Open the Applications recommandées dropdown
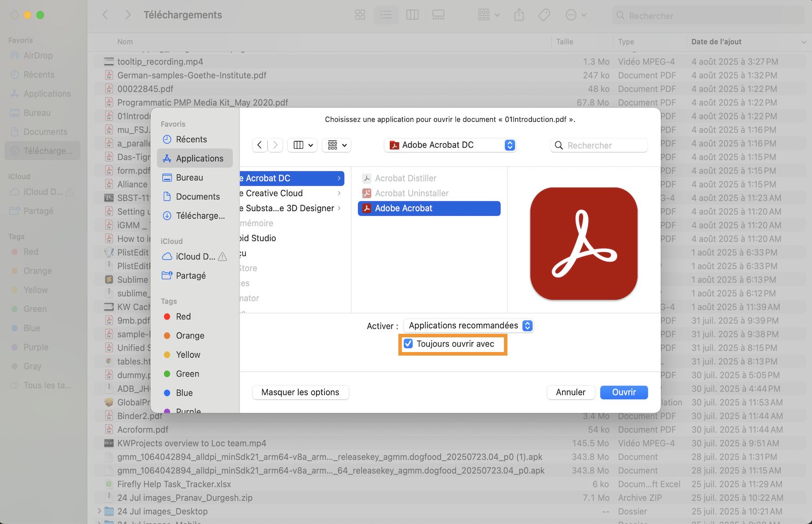 coord(467,325)
